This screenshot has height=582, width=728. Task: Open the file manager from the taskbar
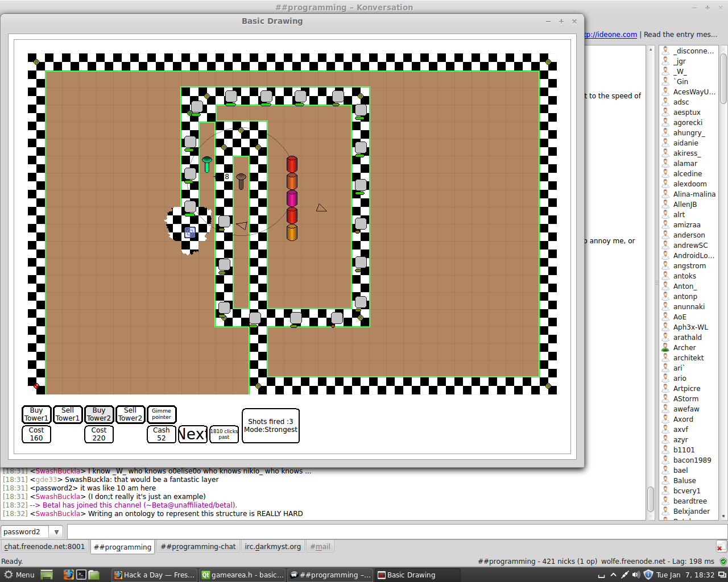[94, 575]
